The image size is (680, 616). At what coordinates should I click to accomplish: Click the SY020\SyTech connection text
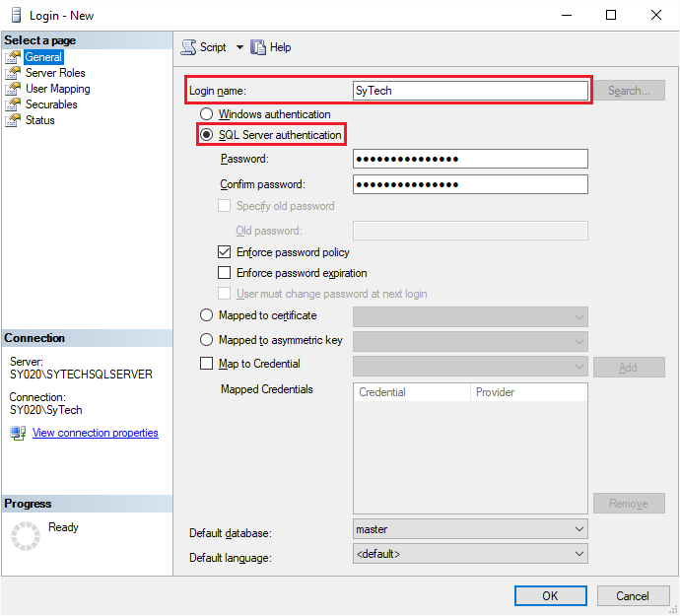[x=46, y=410]
